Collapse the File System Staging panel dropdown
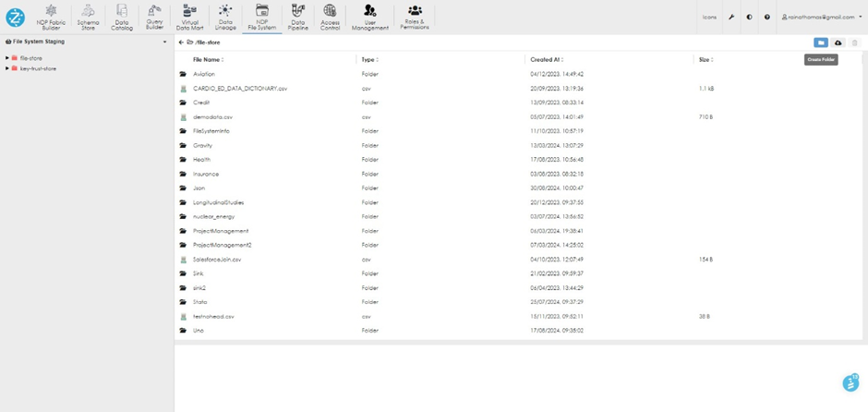 pos(165,42)
